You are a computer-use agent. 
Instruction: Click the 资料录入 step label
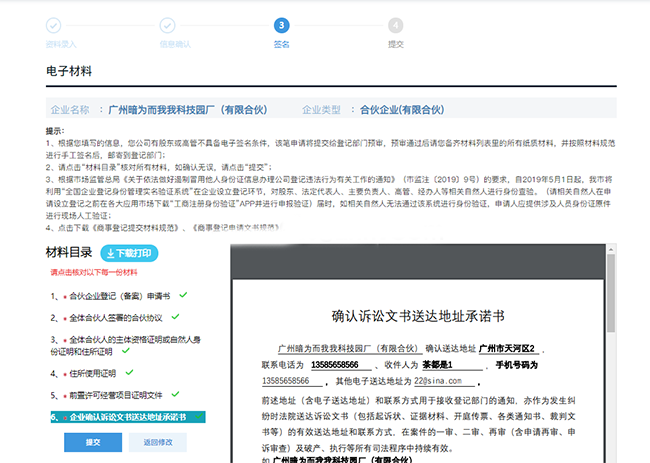61,44
